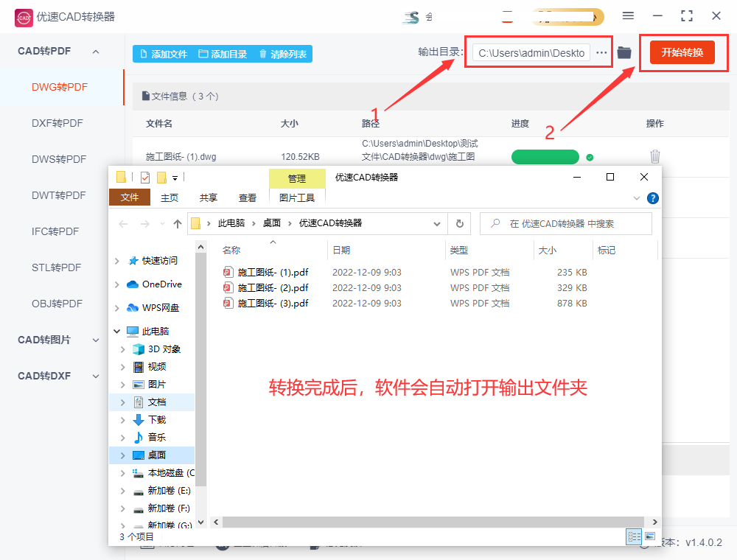737x560 pixels.
Task: Open 新加卷 (E:) drive in tree
Action: tap(169, 491)
